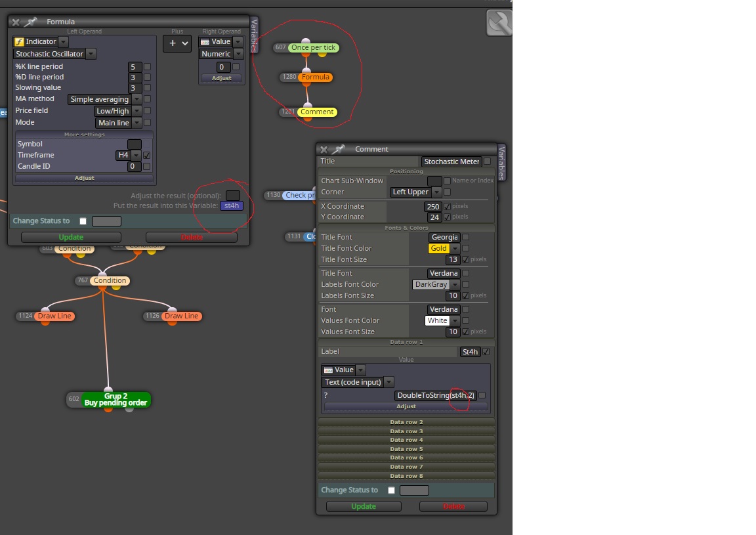Open the Numeric type dropdown
The image size is (756, 535).
pyautogui.click(x=239, y=54)
